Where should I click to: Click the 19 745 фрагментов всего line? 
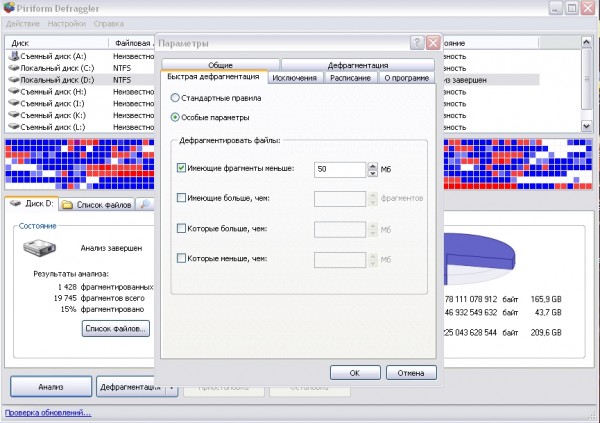[99, 298]
